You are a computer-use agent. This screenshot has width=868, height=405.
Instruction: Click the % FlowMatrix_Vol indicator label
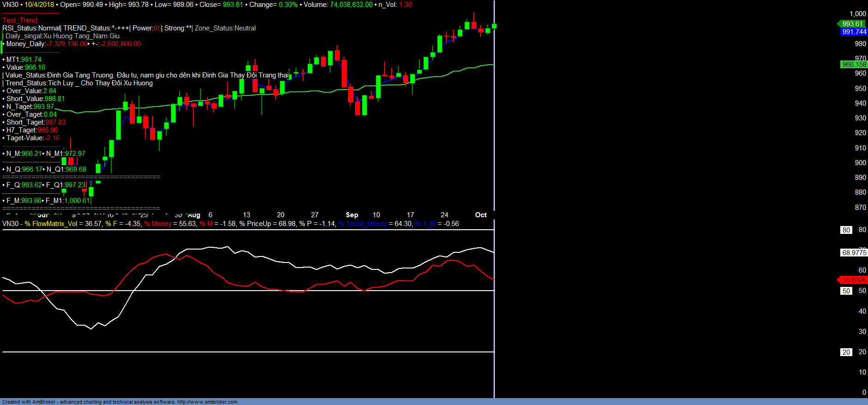tap(51, 224)
